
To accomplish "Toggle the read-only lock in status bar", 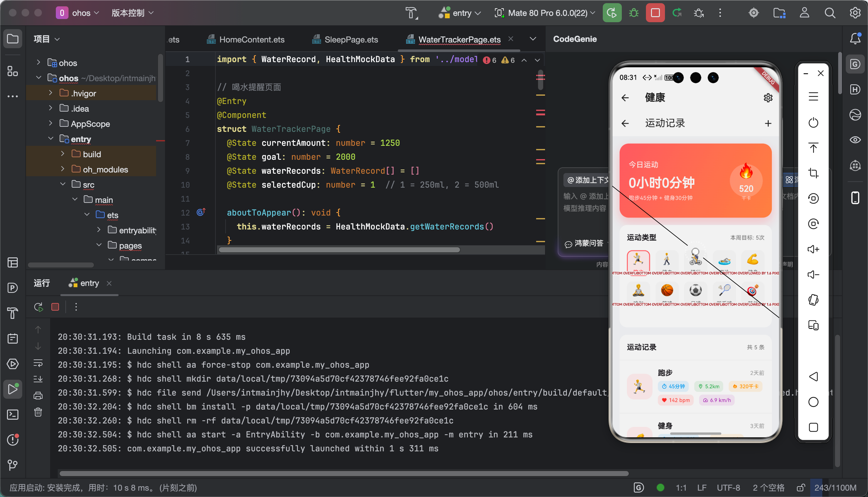I will [801, 488].
